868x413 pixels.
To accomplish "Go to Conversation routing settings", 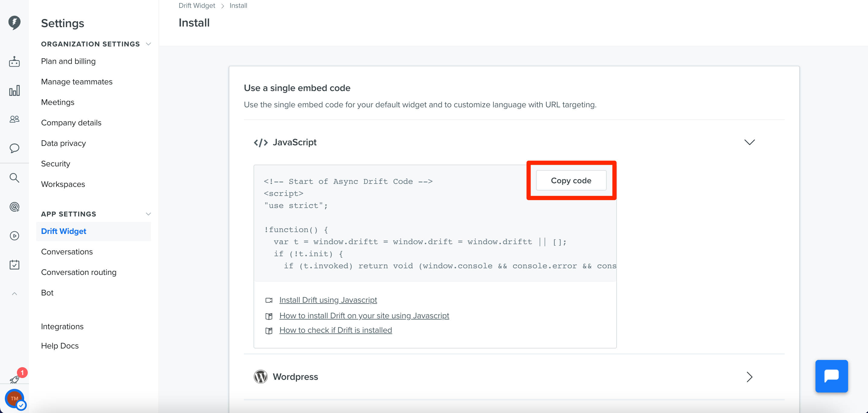I will tap(78, 272).
